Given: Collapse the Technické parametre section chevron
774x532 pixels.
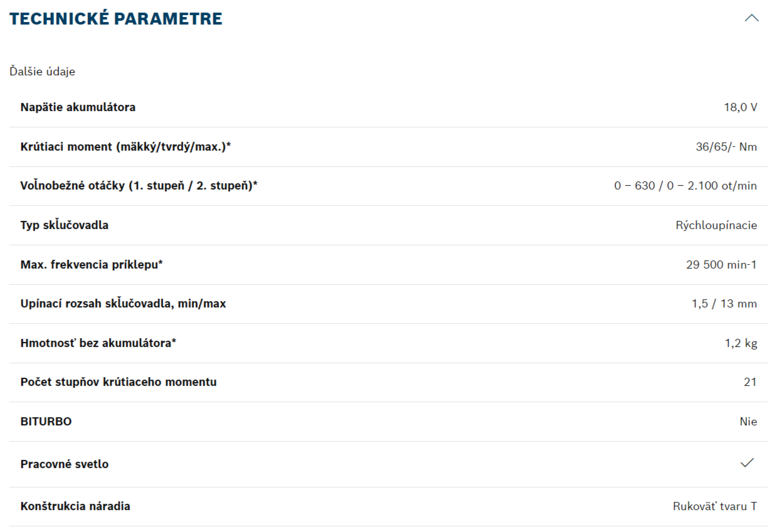Looking at the screenshot, I should pyautogui.click(x=751, y=18).
